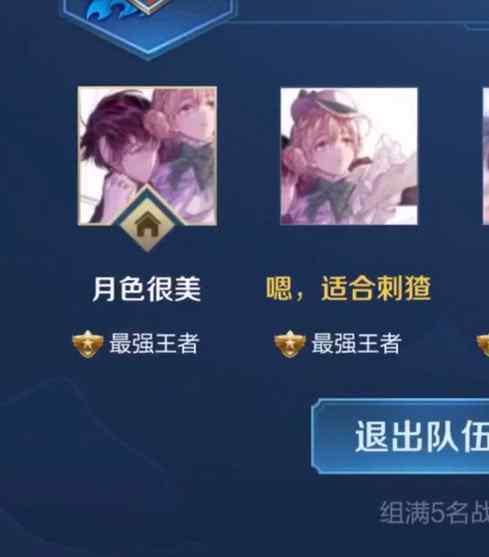The height and width of the screenshot is (557, 489).
Task: Click the 退出队伍 button
Action: (x=401, y=436)
